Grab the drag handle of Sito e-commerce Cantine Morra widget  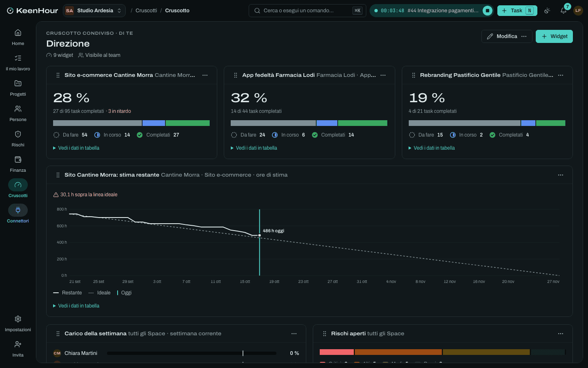(58, 75)
